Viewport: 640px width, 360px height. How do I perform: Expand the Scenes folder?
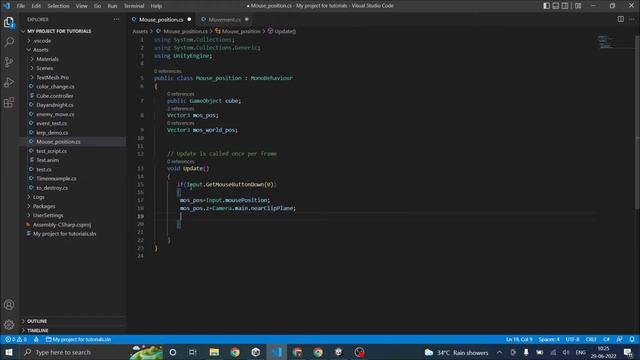(x=42, y=68)
